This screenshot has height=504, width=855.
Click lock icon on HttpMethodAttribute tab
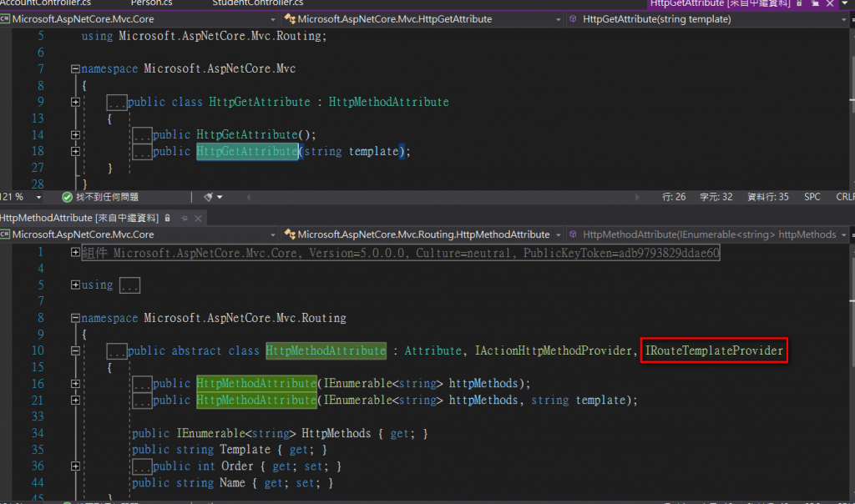pyautogui.click(x=167, y=218)
